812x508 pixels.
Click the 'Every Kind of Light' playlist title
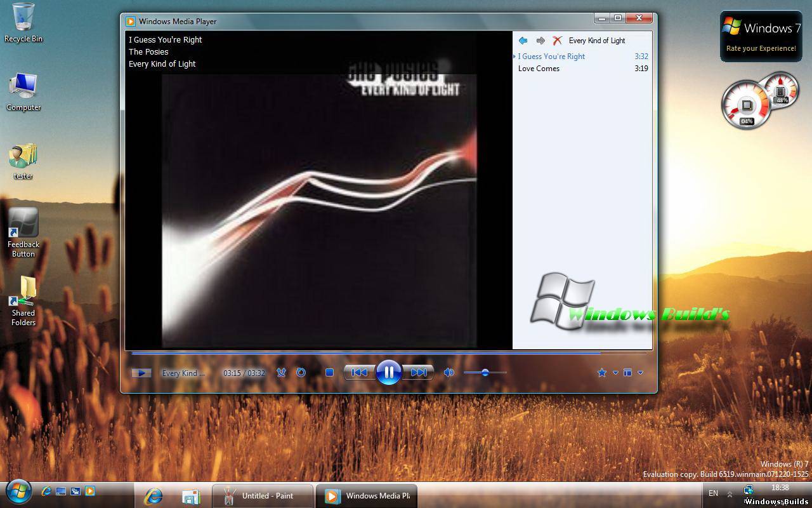coord(597,41)
